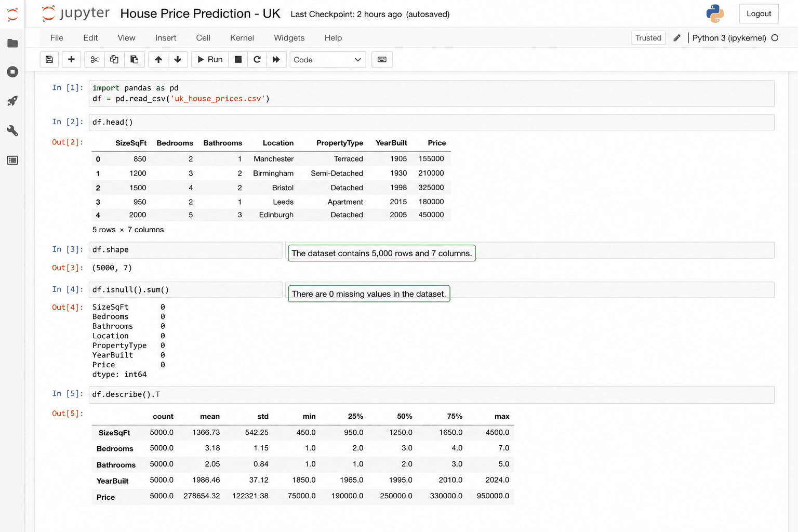Run the selected cell

210,60
